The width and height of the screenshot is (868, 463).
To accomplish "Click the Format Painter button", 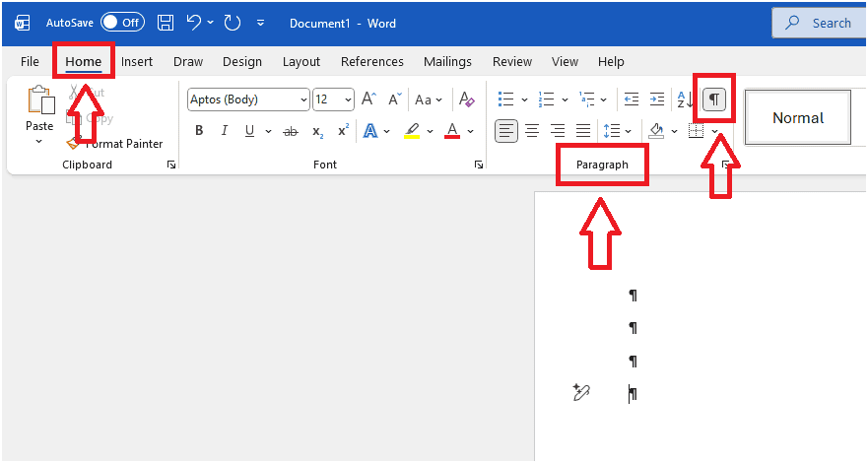I will (114, 143).
